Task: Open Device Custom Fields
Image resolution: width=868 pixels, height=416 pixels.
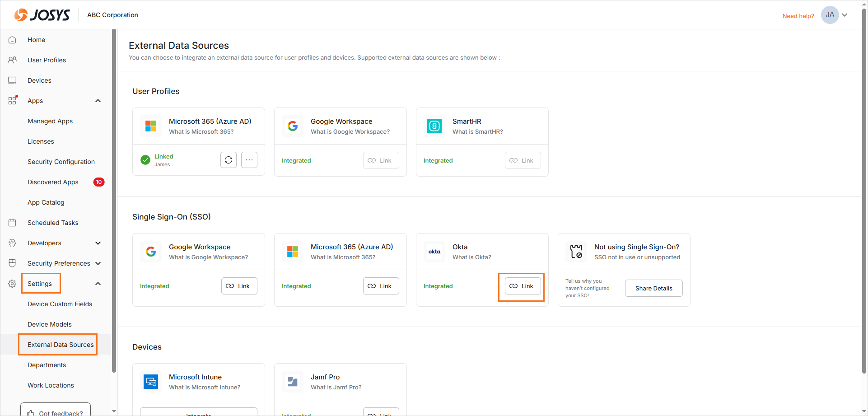Action: pos(60,304)
